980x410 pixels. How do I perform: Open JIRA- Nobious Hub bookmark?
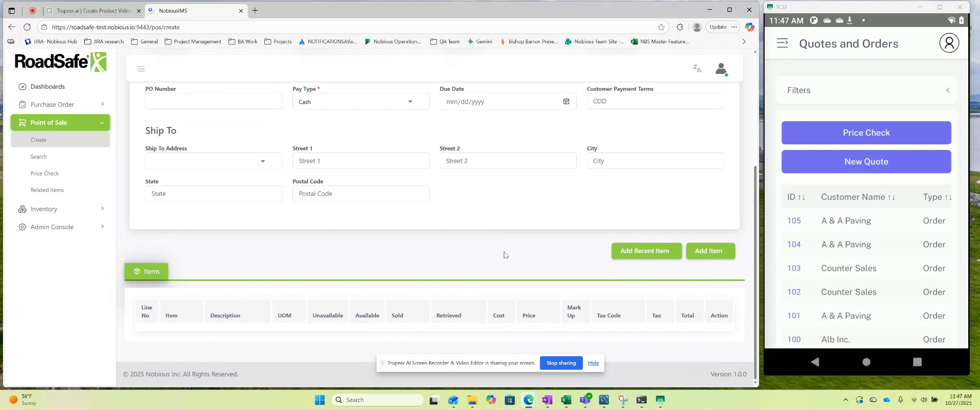(51, 42)
